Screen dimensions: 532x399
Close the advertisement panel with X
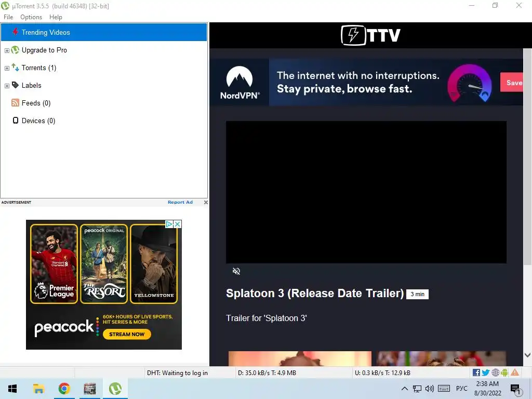coord(206,202)
